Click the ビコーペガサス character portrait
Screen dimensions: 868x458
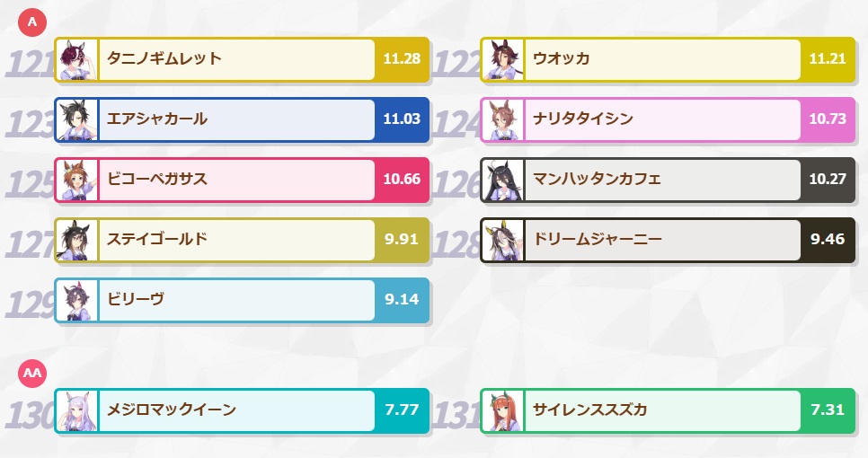tap(77, 181)
